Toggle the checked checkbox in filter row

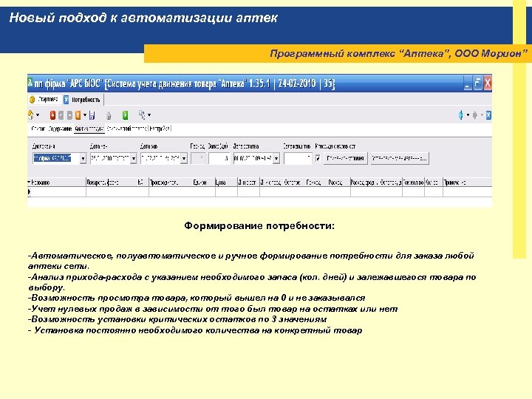[x=318, y=158]
